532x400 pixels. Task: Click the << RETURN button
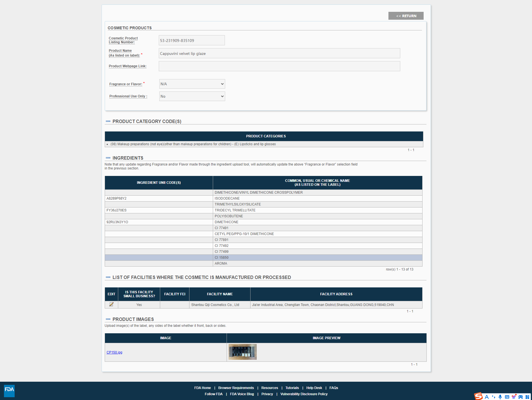tap(406, 16)
